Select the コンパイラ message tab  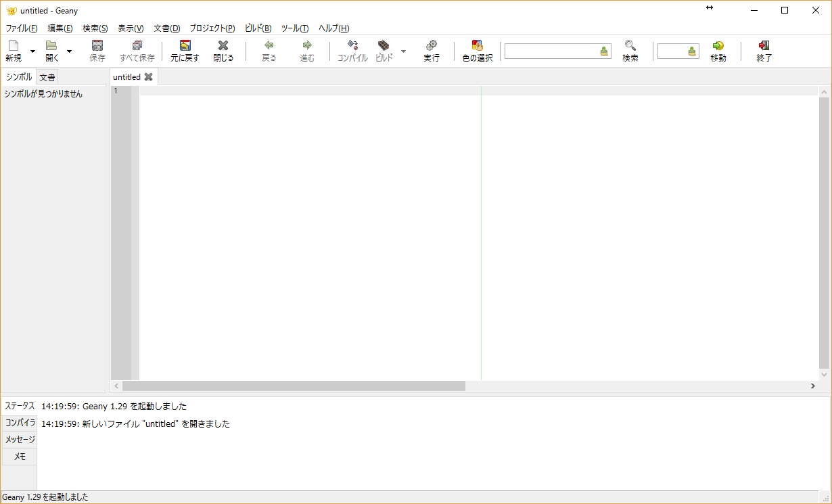click(x=20, y=422)
